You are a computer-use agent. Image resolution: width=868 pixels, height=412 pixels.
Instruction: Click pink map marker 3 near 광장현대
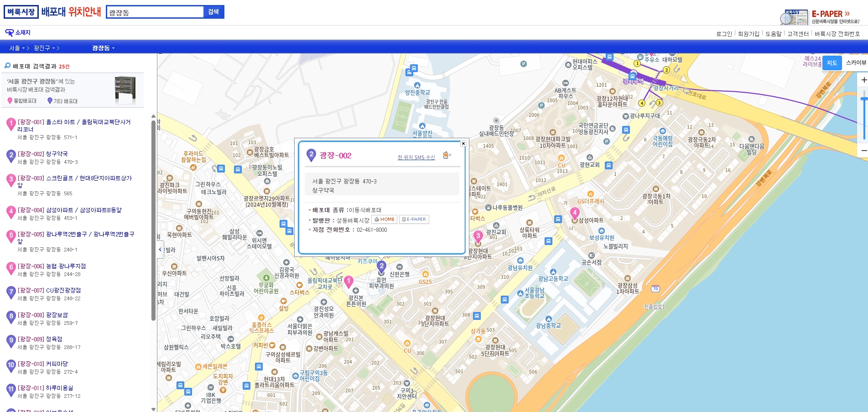tap(478, 236)
